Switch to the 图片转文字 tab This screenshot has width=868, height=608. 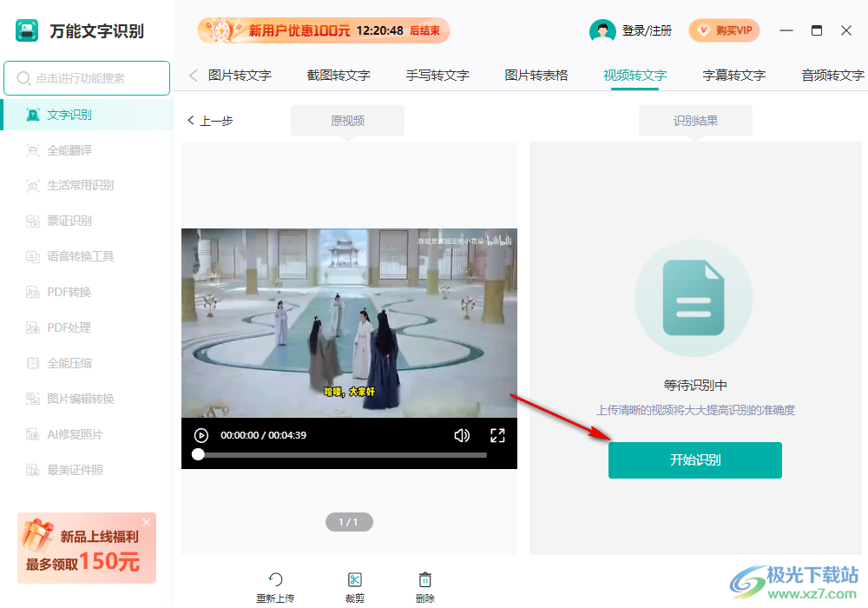(240, 76)
